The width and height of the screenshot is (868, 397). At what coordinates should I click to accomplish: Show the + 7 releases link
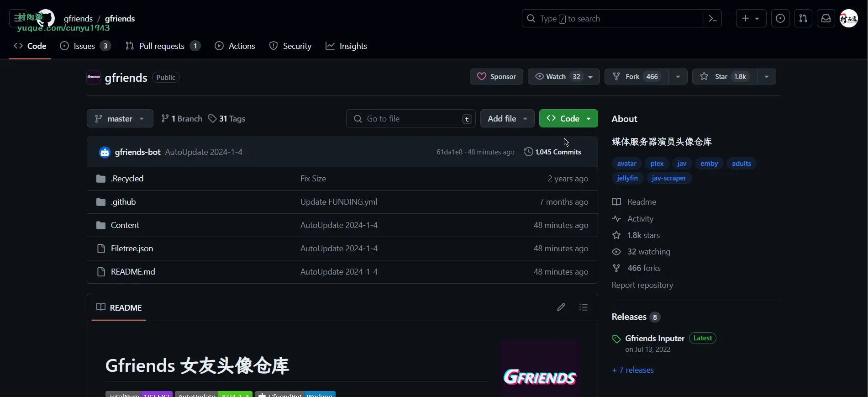click(633, 370)
